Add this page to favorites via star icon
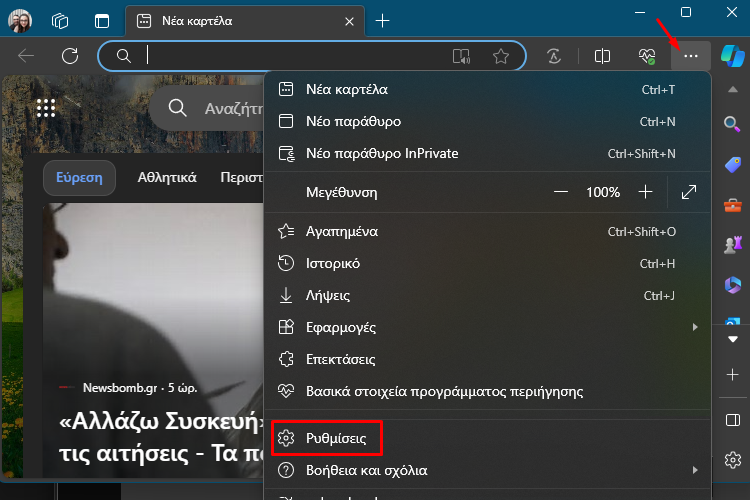Image resolution: width=750 pixels, height=500 pixels. click(501, 56)
